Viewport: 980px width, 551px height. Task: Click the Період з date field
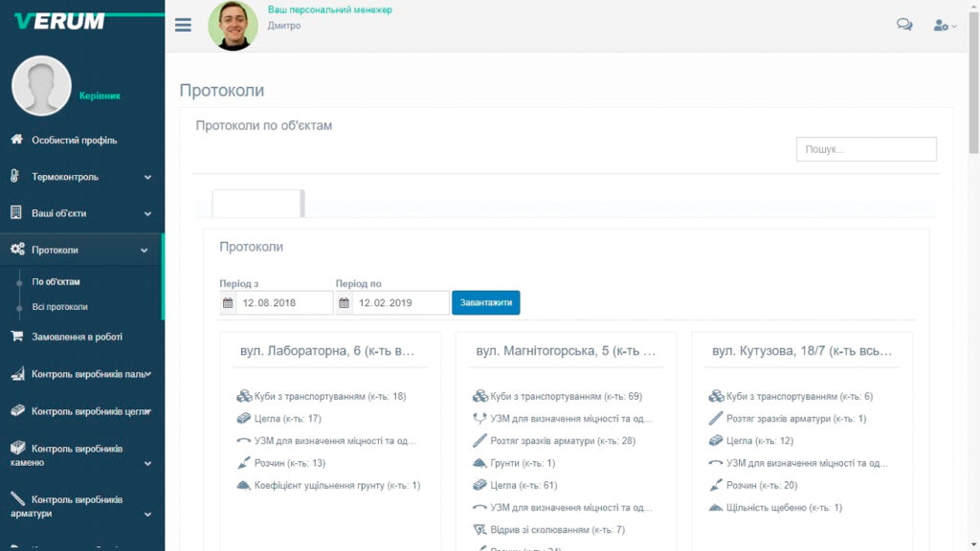coord(284,303)
